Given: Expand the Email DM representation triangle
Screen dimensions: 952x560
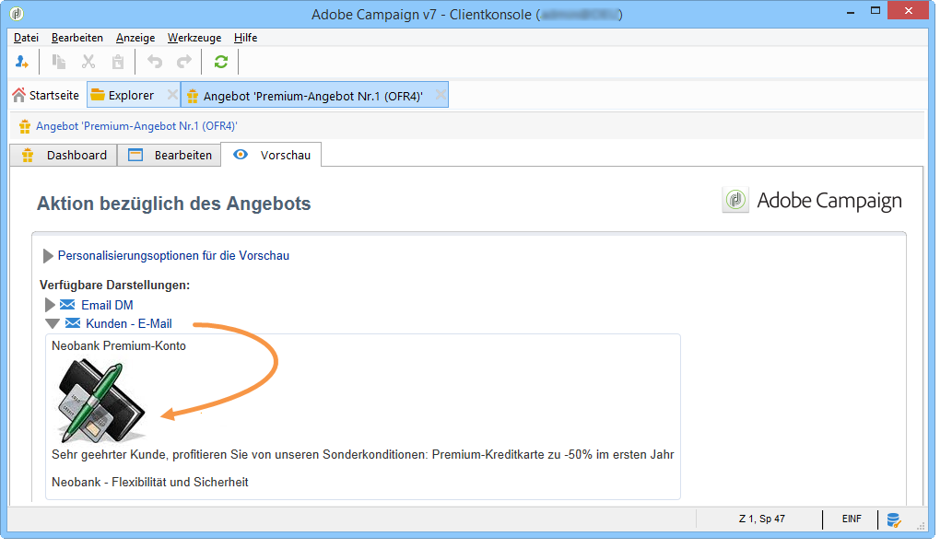Looking at the screenshot, I should point(50,305).
